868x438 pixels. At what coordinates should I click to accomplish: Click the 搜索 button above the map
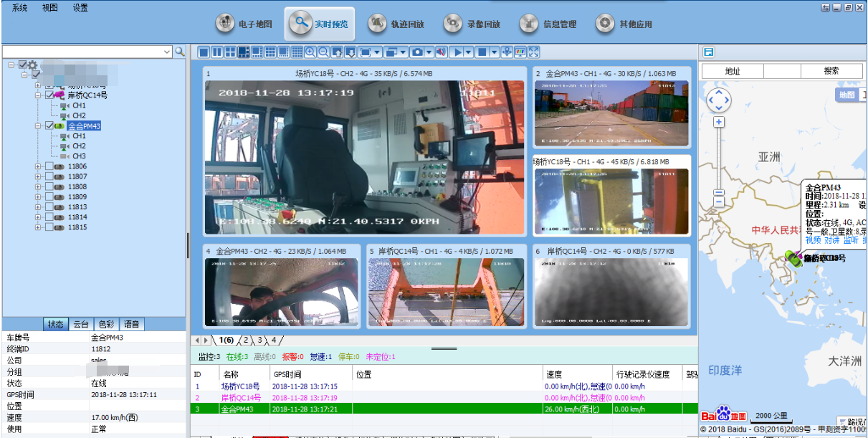831,71
